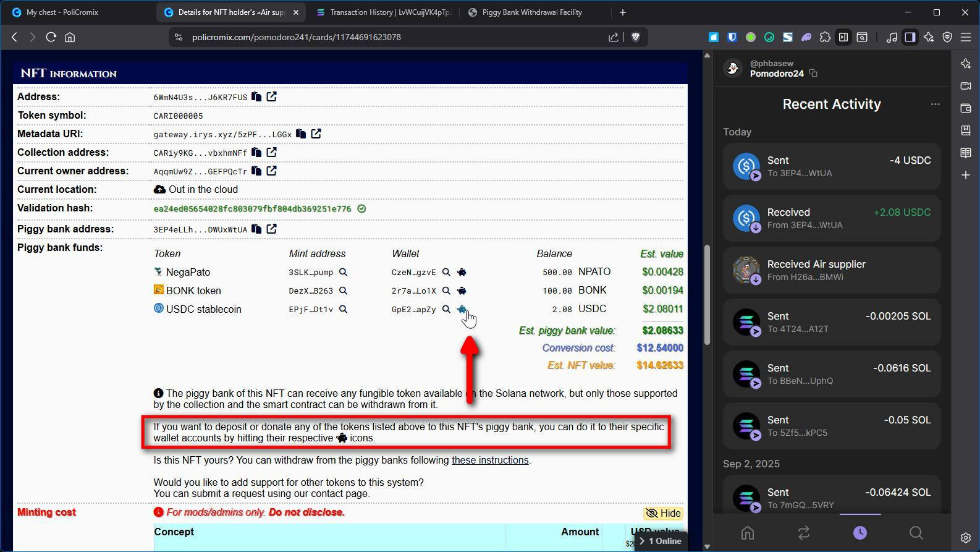Open a new browser tab
Image resolution: width=980 pixels, height=552 pixels.
(x=623, y=12)
